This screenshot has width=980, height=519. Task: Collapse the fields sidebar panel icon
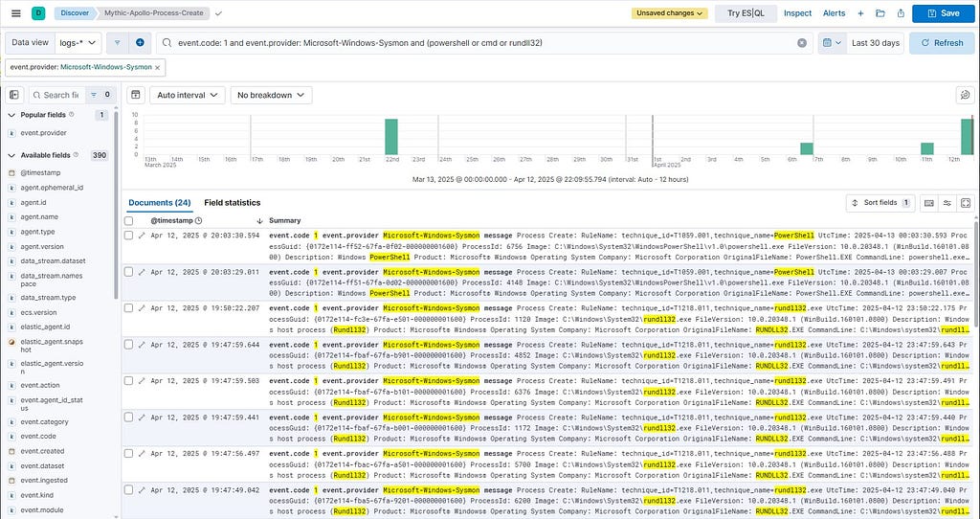[14, 95]
